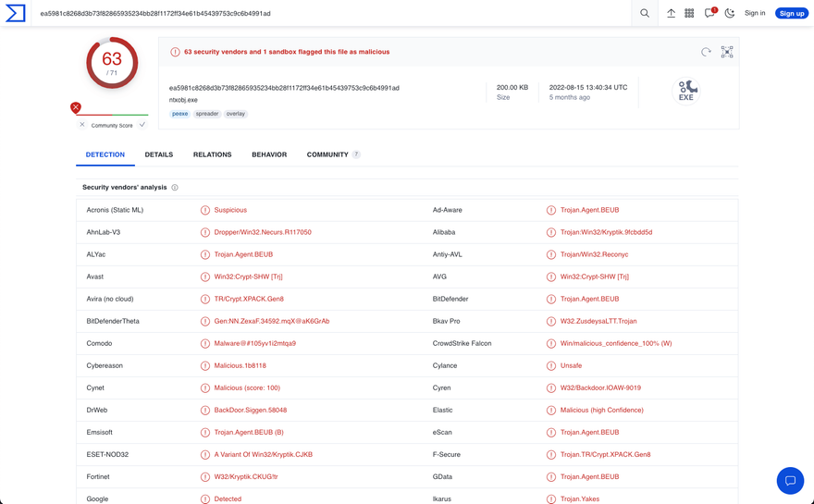Click the search magnifier icon
The width and height of the screenshot is (814, 504).
point(645,13)
